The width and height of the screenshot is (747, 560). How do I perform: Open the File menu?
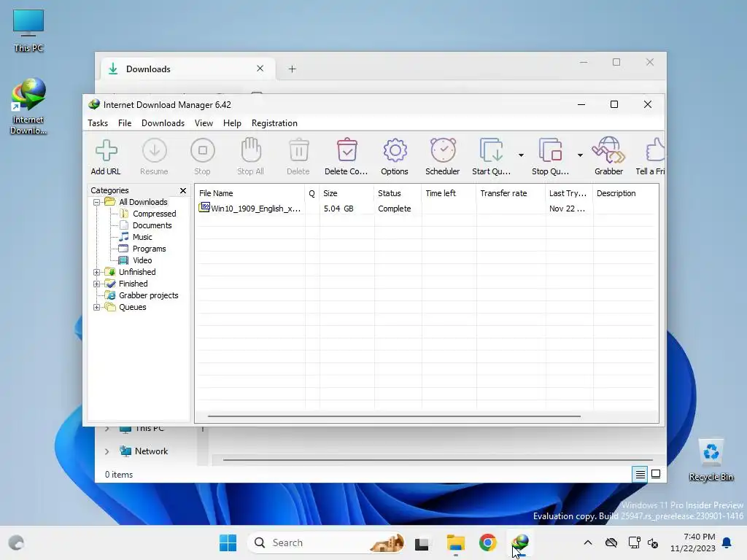[x=125, y=123]
